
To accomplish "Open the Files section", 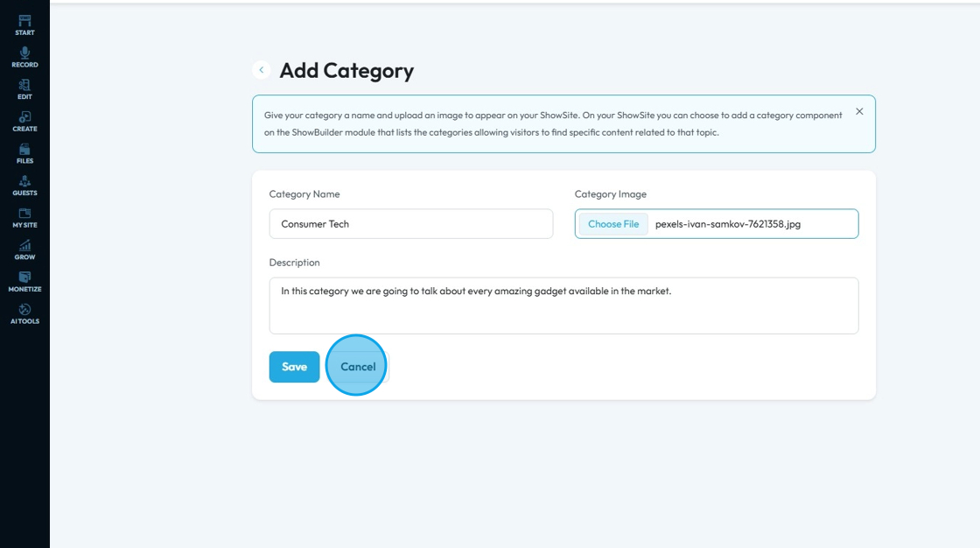I will point(24,153).
